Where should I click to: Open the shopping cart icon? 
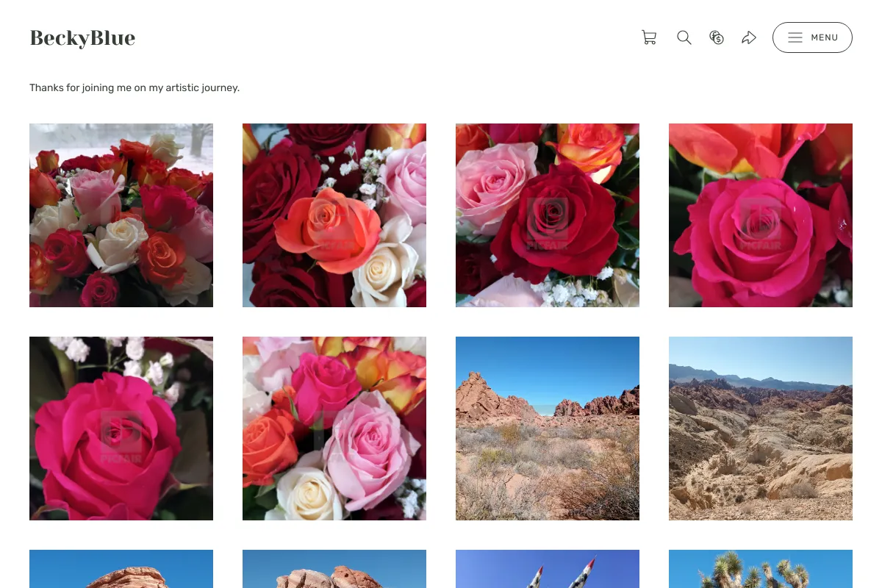pos(649,37)
